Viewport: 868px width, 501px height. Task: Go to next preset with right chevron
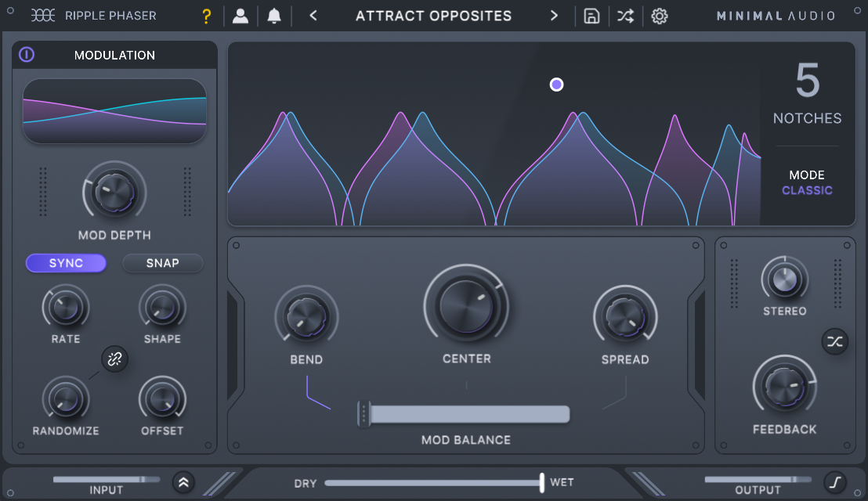point(554,16)
